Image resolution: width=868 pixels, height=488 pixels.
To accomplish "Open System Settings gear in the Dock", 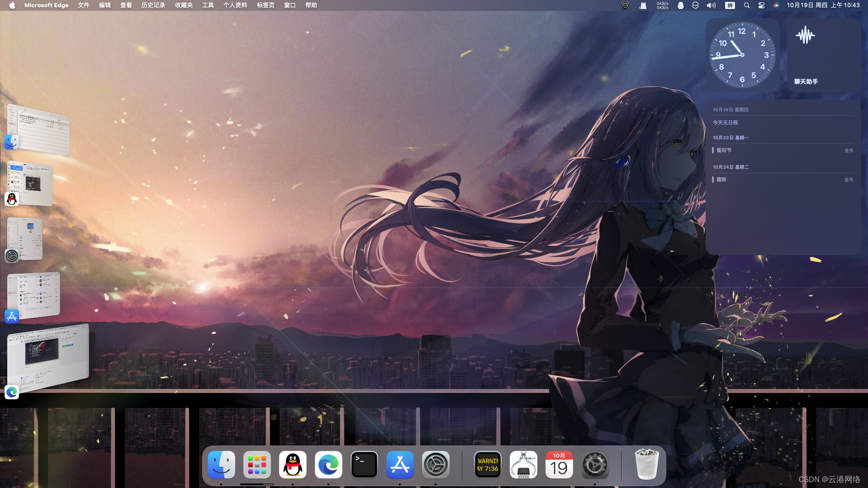I will [436, 464].
